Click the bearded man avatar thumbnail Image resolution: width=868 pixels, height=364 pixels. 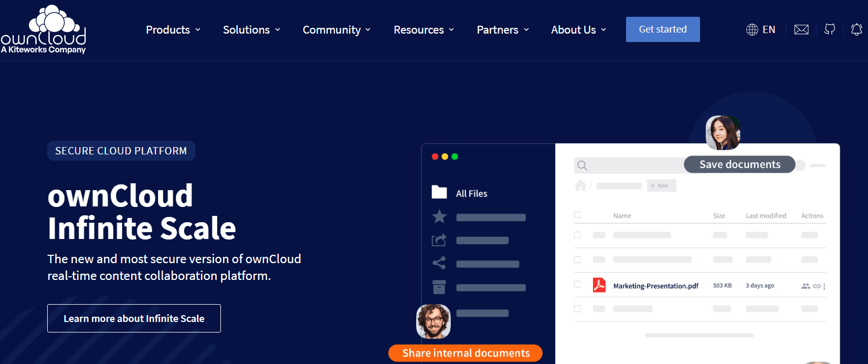pos(433,321)
